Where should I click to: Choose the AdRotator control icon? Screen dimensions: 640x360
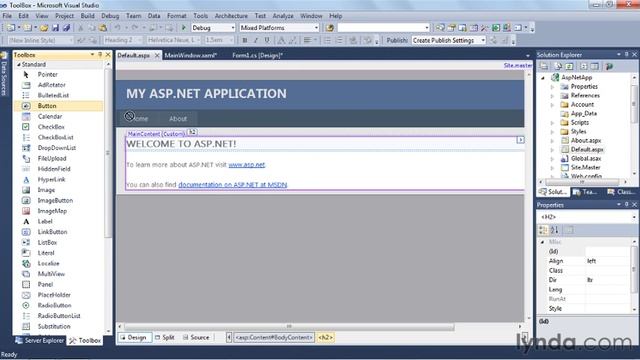(26, 85)
